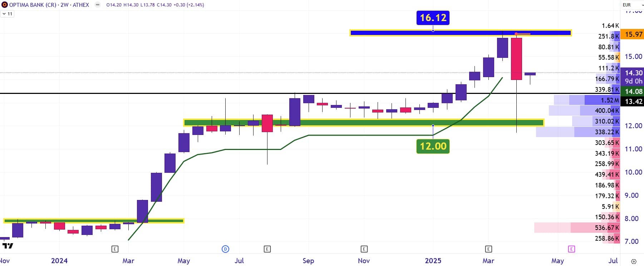
Task: Open the EUR currency dropdown
Action: point(632,5)
